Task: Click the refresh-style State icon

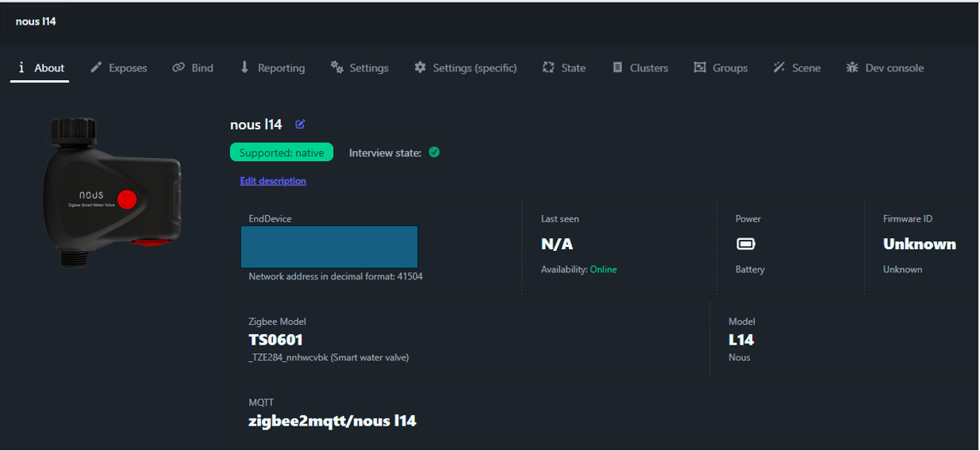Action: (548, 67)
